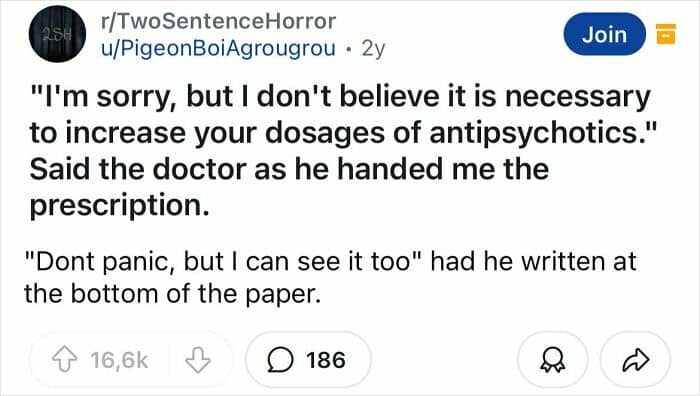
Task: Click the share arrow icon
Action: click(636, 360)
